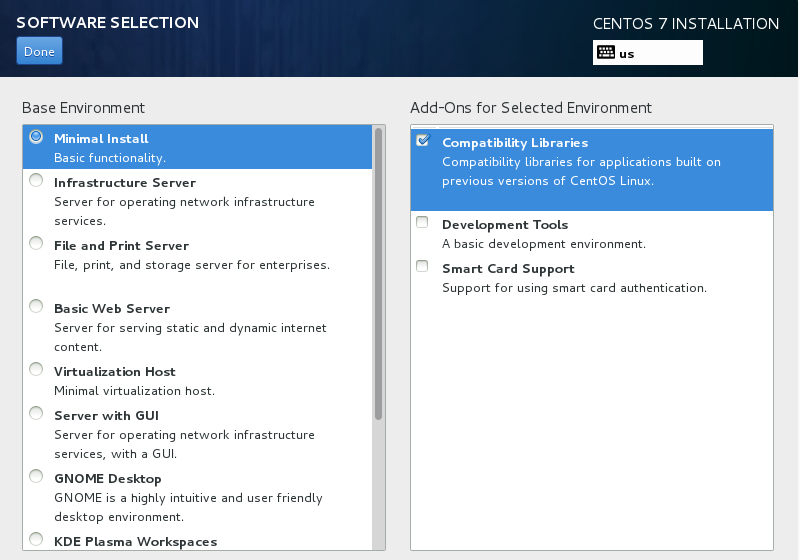Uncheck the Compatibility Libraries checkbox
Screen dimensions: 800x560
(422, 141)
